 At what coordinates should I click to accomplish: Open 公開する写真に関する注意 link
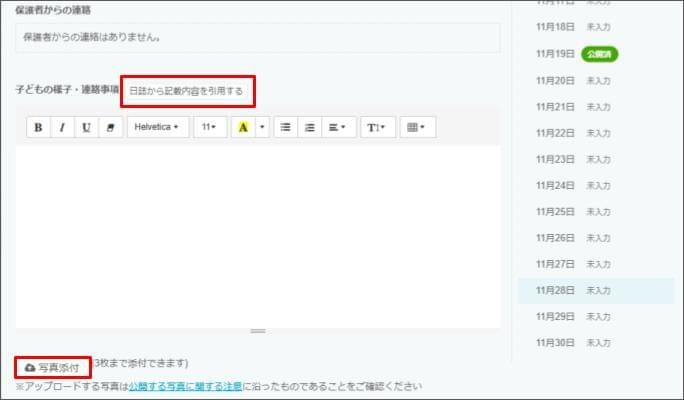click(185, 385)
